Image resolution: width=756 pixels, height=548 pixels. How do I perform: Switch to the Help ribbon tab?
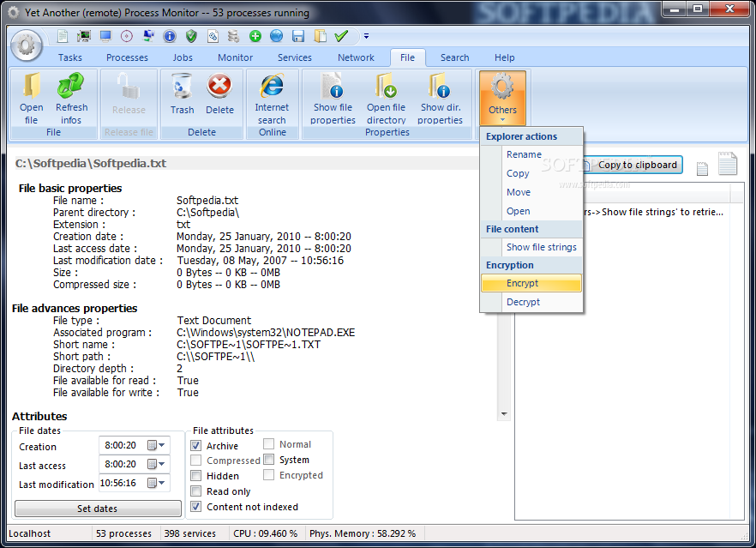504,57
